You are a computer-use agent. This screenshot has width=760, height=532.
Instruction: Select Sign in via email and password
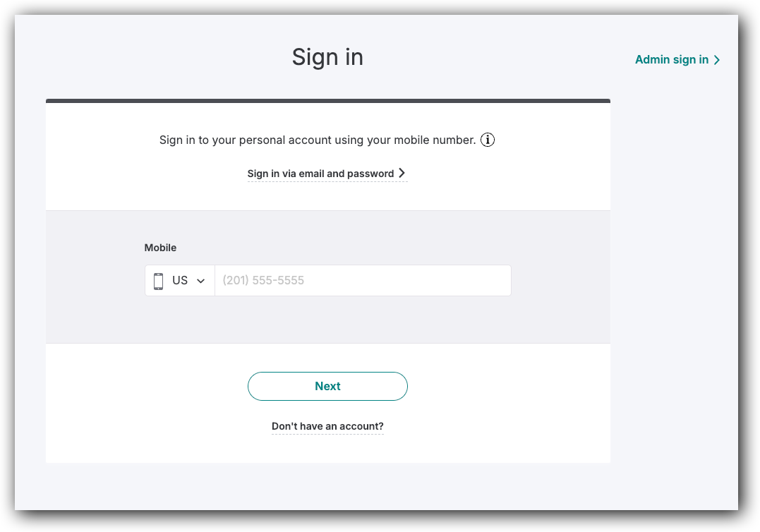point(320,173)
